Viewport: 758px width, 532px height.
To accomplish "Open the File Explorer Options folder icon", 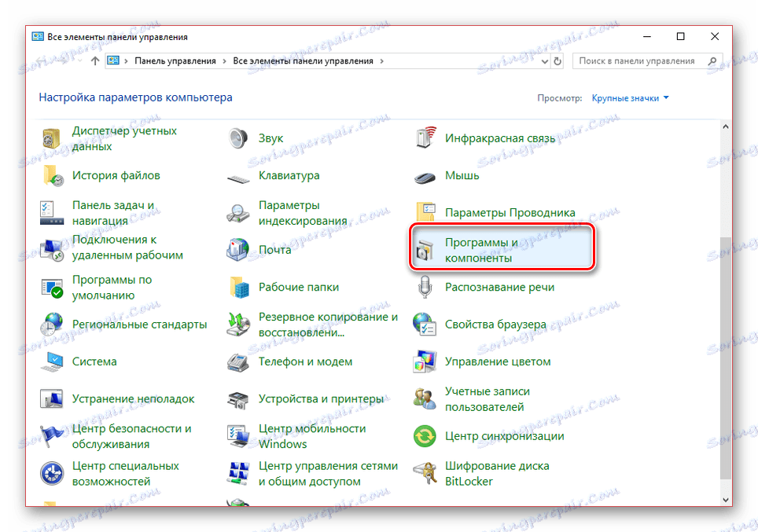I will point(425,213).
